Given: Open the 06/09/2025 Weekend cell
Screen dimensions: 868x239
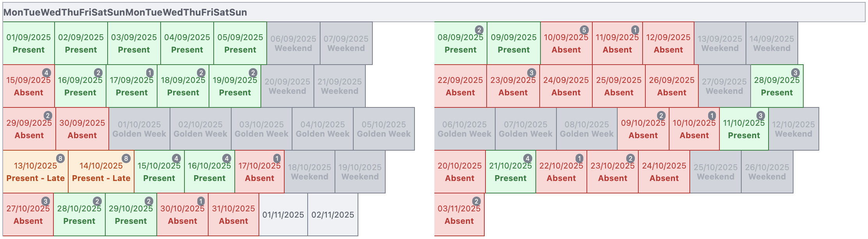Looking at the screenshot, I should pyautogui.click(x=293, y=44).
